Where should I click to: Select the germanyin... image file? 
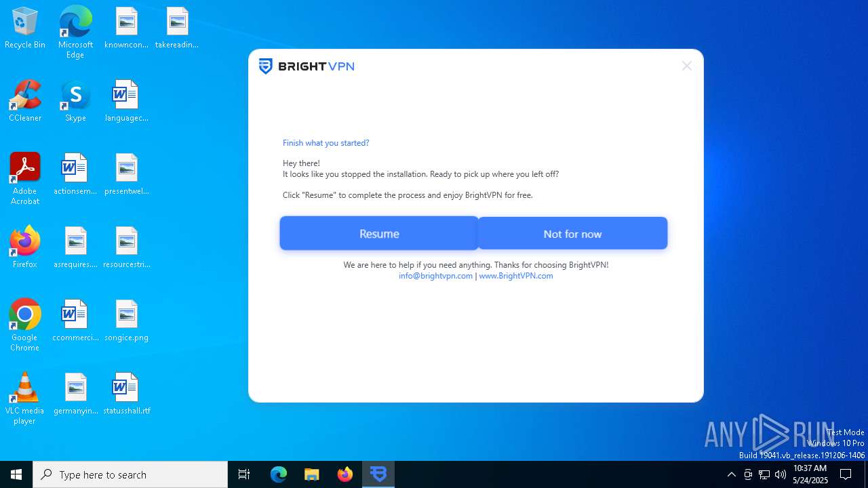pos(75,394)
